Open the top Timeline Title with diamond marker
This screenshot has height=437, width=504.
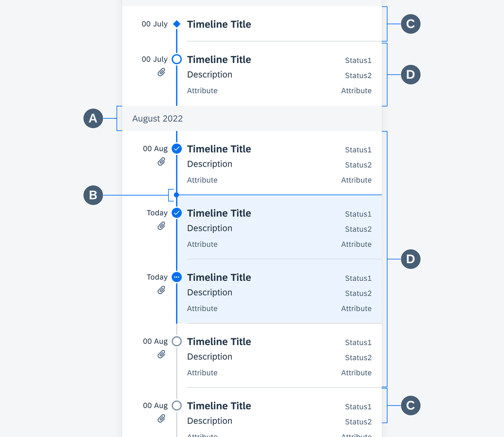219,24
